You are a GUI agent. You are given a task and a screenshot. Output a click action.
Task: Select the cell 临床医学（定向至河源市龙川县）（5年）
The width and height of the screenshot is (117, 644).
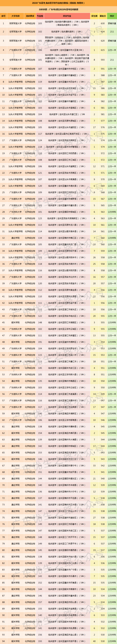pyautogui.click(x=67, y=225)
